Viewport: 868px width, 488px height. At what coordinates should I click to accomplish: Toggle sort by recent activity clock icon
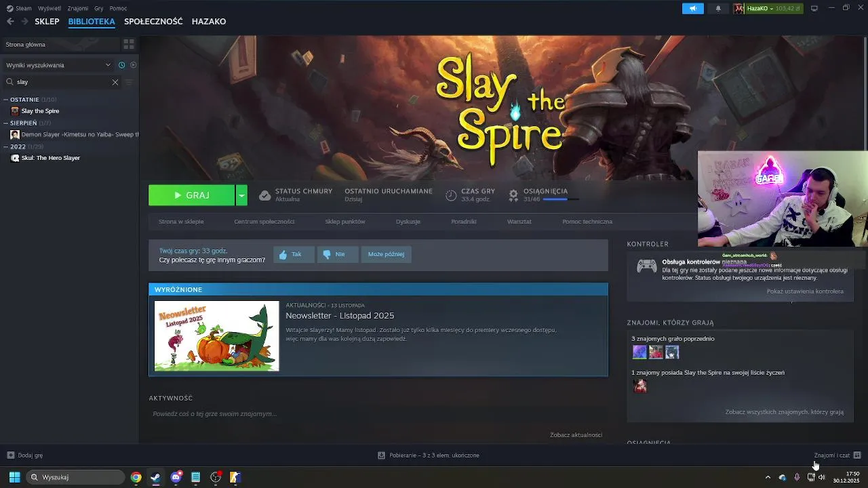[121, 65]
